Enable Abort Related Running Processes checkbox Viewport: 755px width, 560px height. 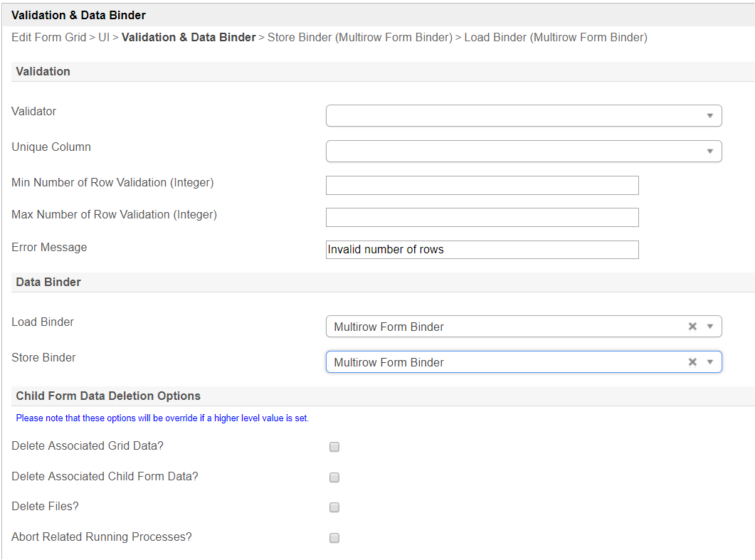click(334, 538)
